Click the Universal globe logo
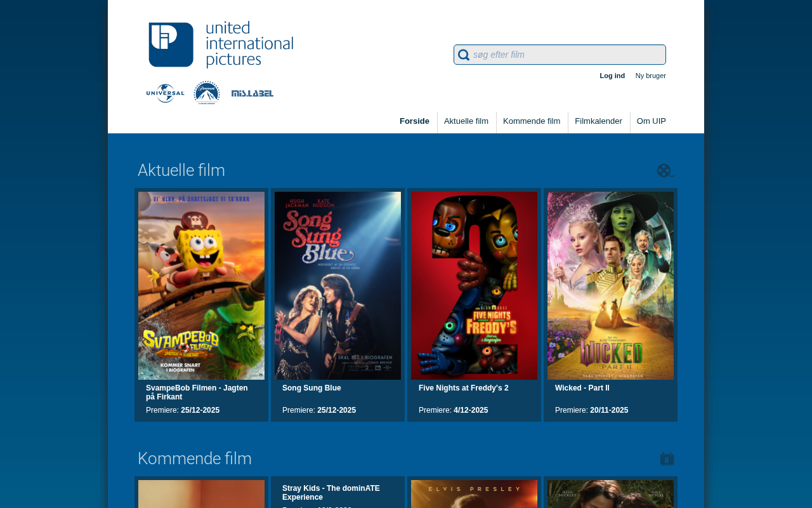Image resolution: width=812 pixels, height=508 pixels. [x=166, y=93]
